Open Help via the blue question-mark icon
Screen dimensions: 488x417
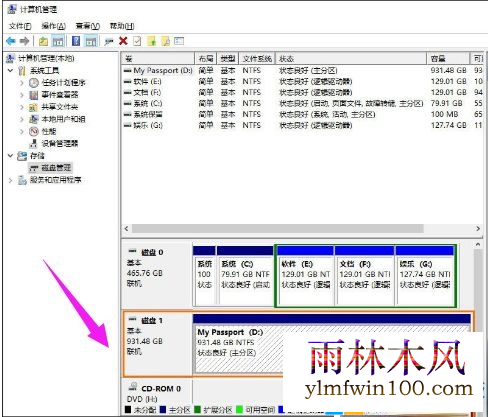pyautogui.click(x=76, y=41)
